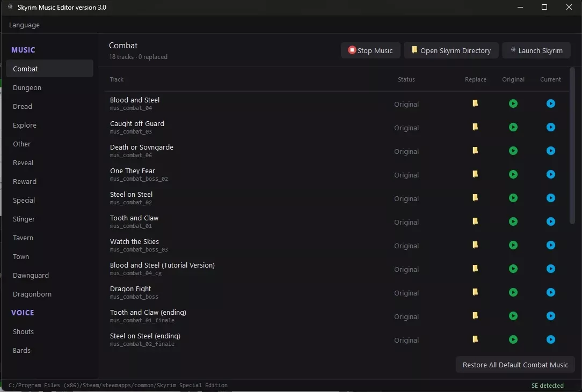The image size is (582, 392).
Task: Choose replacement for mus_combat_01 Tooth and Claw
Action: [x=475, y=221]
